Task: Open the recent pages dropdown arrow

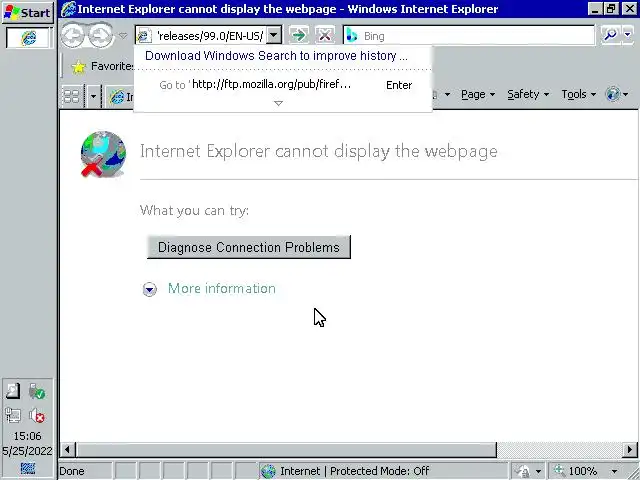Action: pyautogui.click(x=123, y=36)
